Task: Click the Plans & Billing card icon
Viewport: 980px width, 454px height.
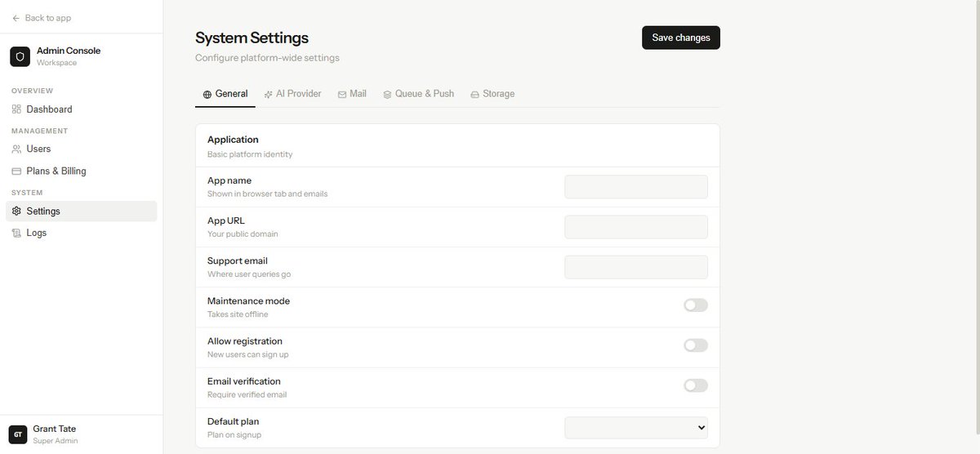Action: tap(16, 171)
